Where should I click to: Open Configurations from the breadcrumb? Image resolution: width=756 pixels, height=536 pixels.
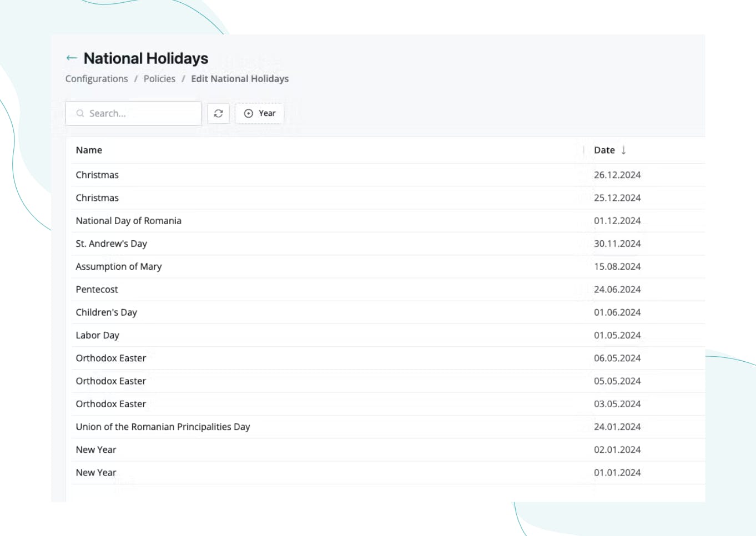point(97,79)
